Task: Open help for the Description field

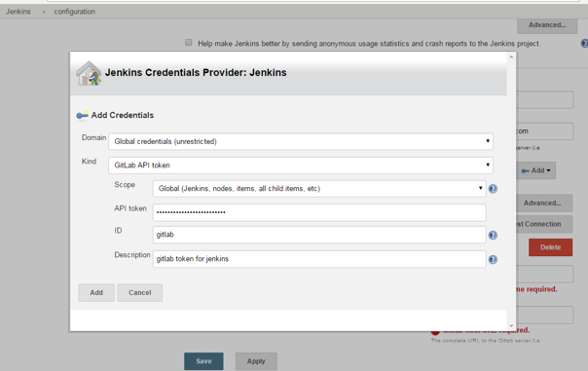Action: 493,260
